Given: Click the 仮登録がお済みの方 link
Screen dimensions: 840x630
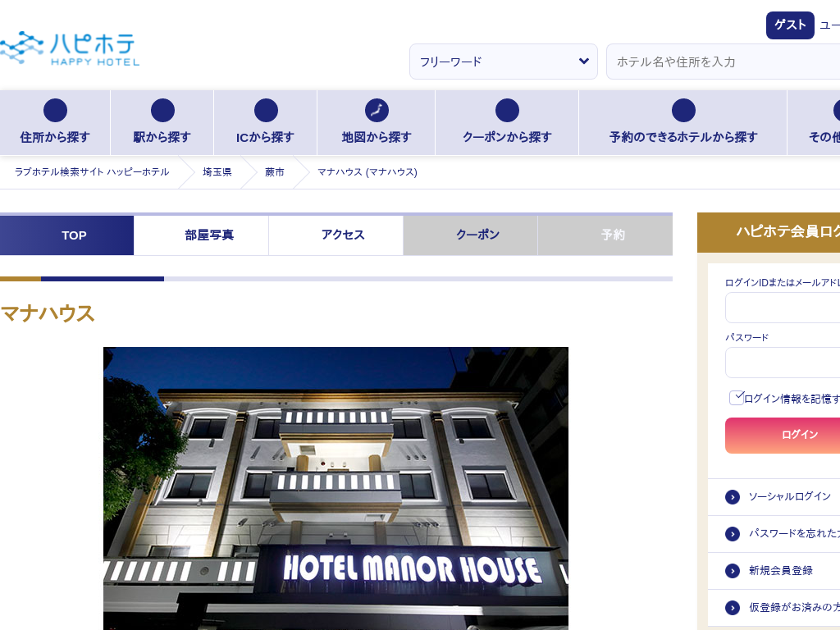Looking at the screenshot, I should click(x=794, y=607).
